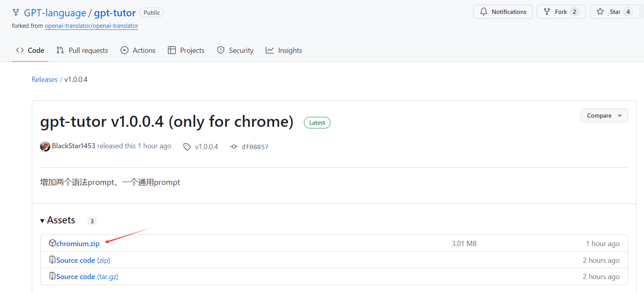Switch to the Projects tab

point(186,50)
